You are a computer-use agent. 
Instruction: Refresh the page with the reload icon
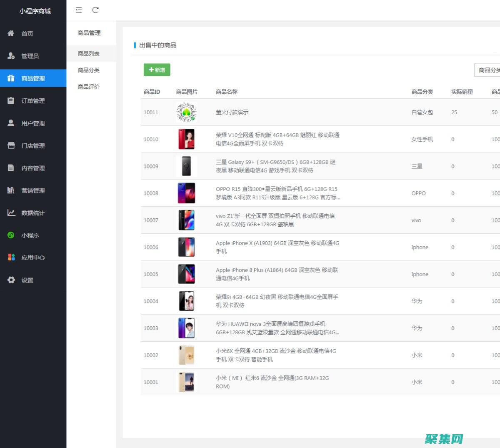[95, 10]
